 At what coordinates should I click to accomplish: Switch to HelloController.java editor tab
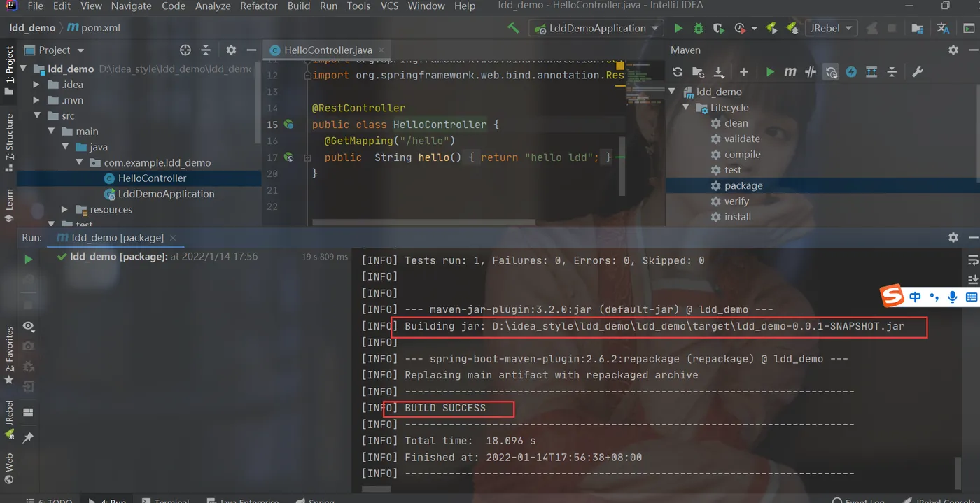328,50
